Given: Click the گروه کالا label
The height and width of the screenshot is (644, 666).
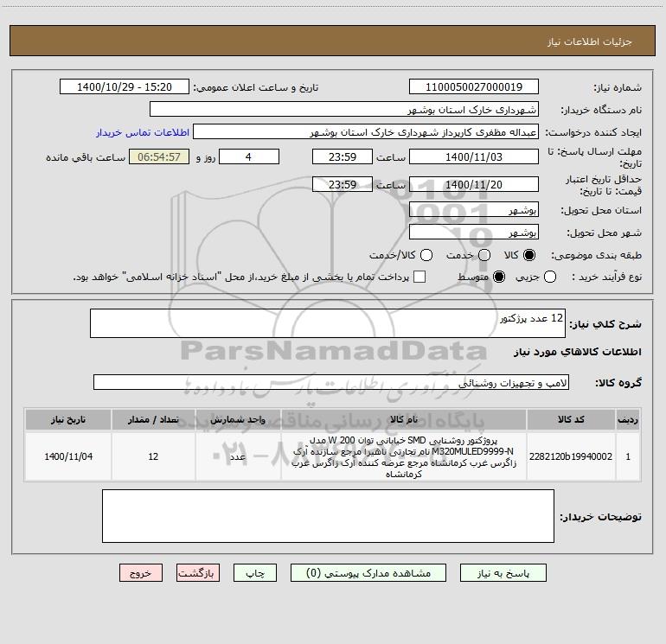Looking at the screenshot, I should pos(618,382).
